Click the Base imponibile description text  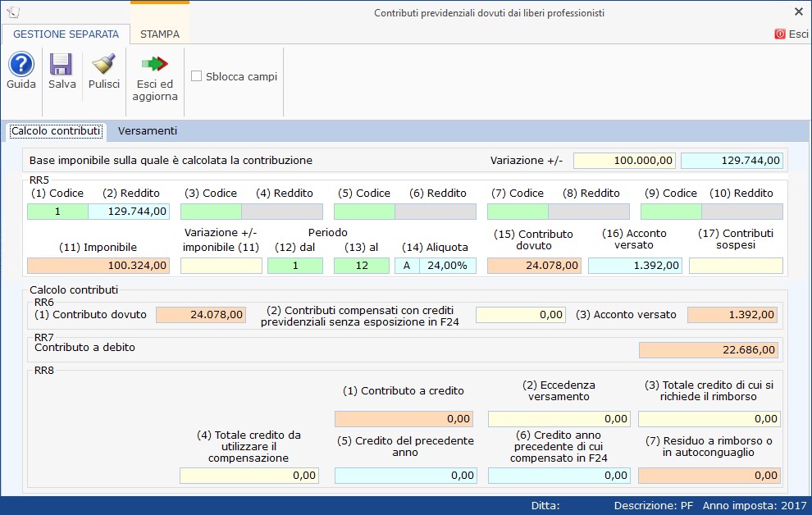click(171, 161)
